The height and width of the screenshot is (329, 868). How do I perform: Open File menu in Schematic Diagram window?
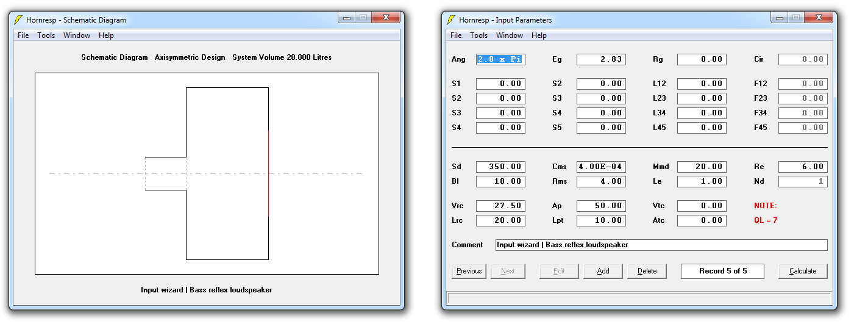click(x=23, y=35)
